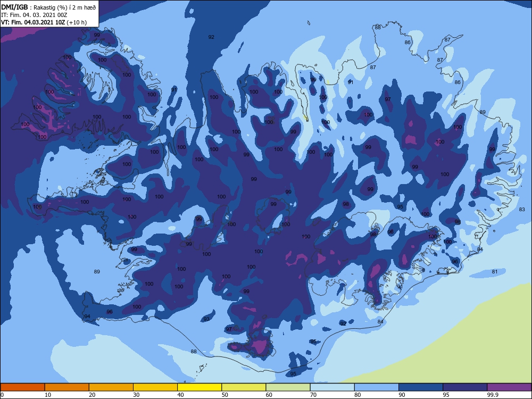This screenshot has height=399, width=532.
Task: Click the 83 humidity value on the map
Action: pyautogui.click(x=522, y=209)
